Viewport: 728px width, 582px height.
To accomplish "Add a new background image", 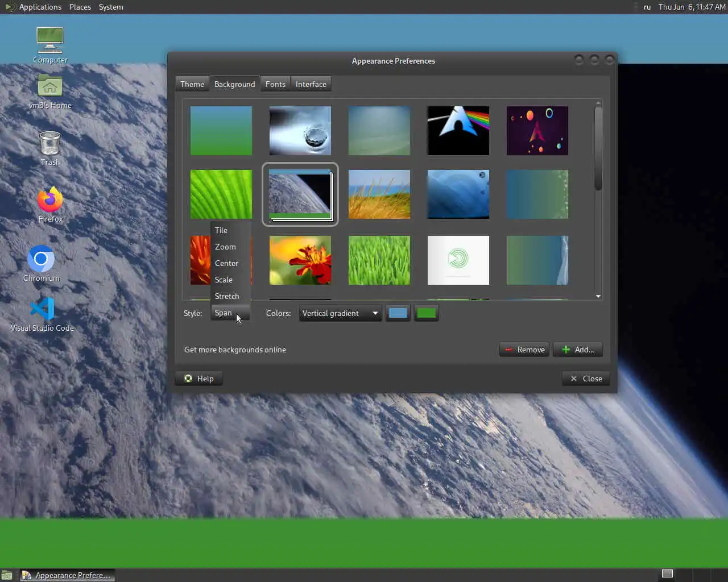I will [578, 350].
